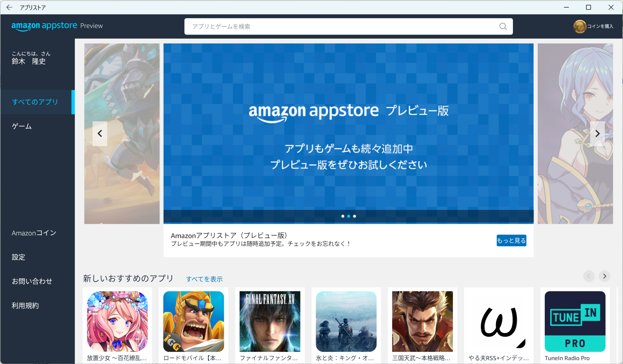623x364 pixels.
Task: Click the すべてを表示 link
Action: [204, 279]
